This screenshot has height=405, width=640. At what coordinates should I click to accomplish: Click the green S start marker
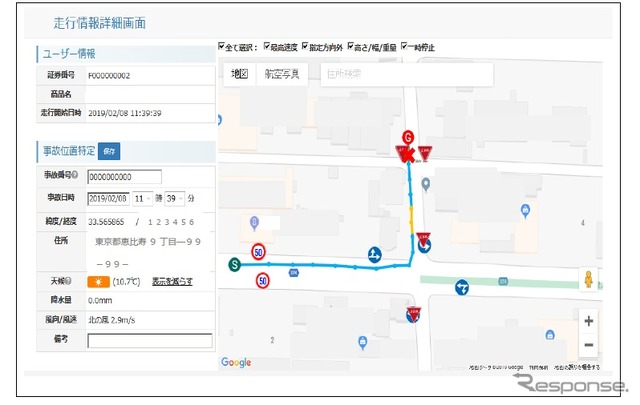(x=234, y=265)
